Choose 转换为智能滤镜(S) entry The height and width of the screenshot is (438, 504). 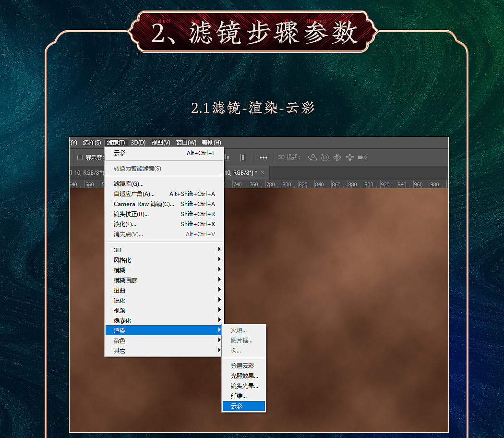(164, 169)
